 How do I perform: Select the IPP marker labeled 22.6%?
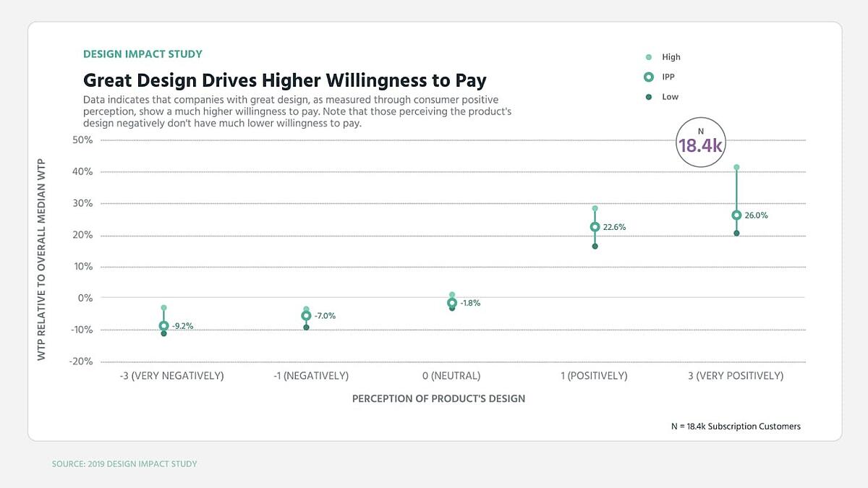(x=595, y=227)
